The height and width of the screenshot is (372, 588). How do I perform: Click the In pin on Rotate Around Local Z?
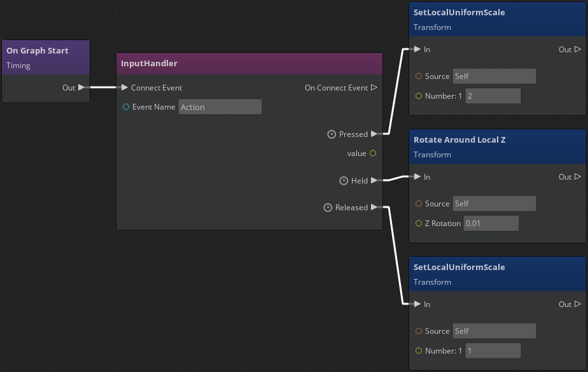coord(416,177)
